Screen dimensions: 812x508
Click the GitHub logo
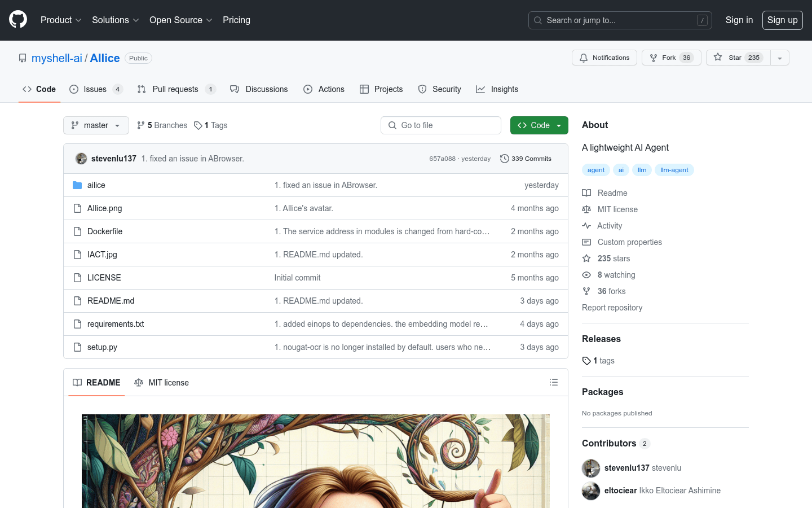[17, 20]
